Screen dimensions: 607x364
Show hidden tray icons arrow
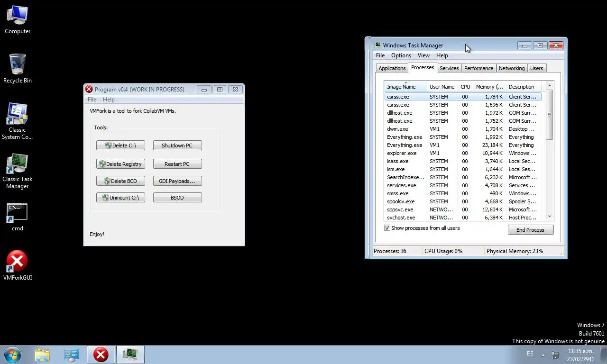543,354
